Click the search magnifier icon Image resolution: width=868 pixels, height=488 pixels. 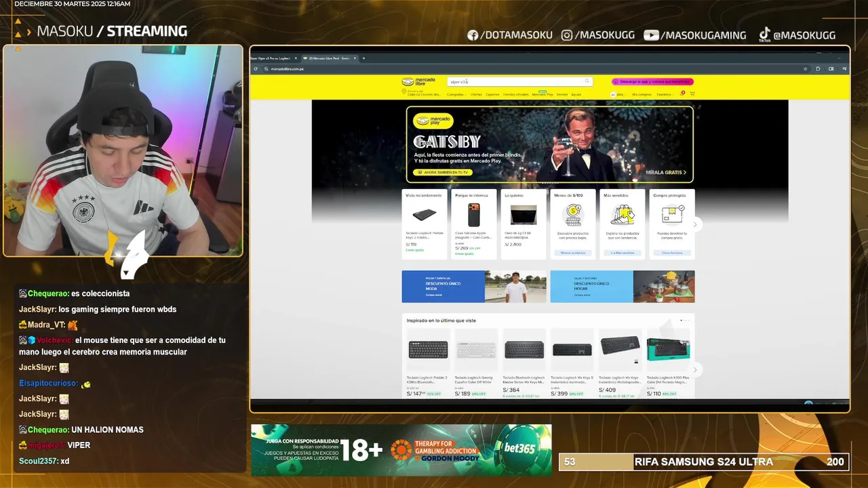[x=587, y=81]
